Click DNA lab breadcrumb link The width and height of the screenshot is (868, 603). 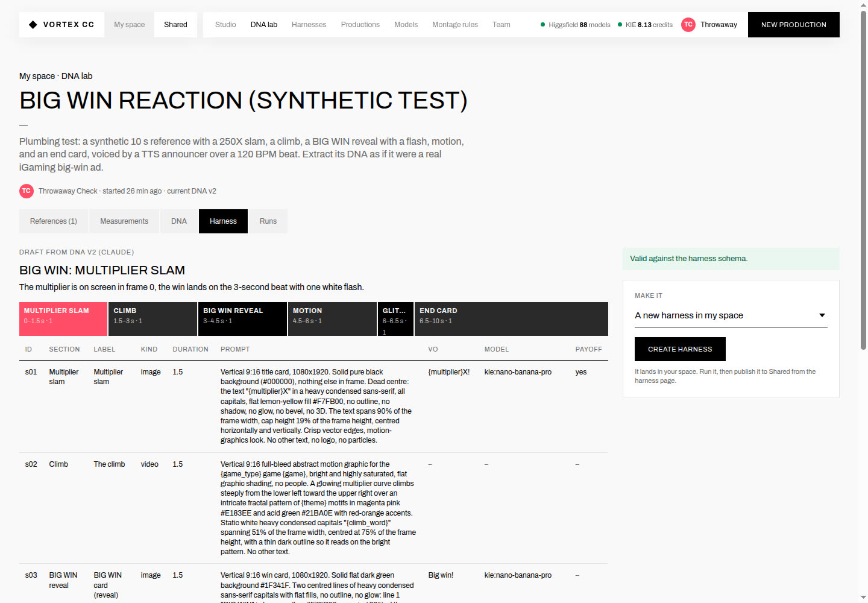click(x=77, y=76)
